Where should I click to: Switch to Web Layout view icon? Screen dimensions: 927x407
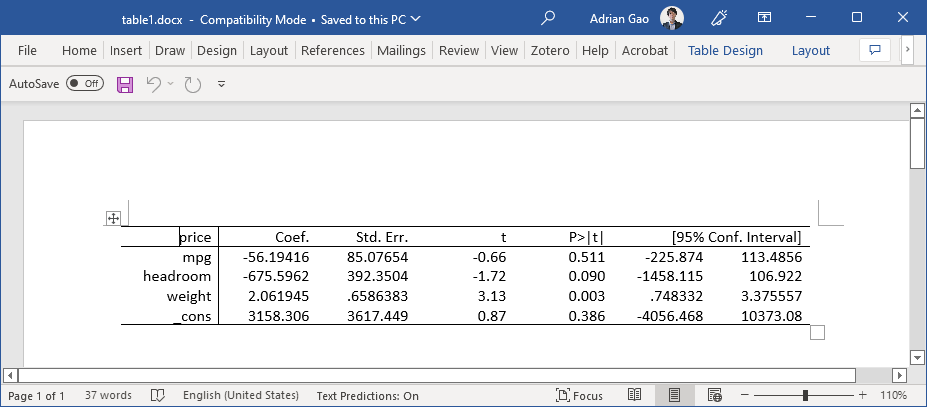(715, 396)
